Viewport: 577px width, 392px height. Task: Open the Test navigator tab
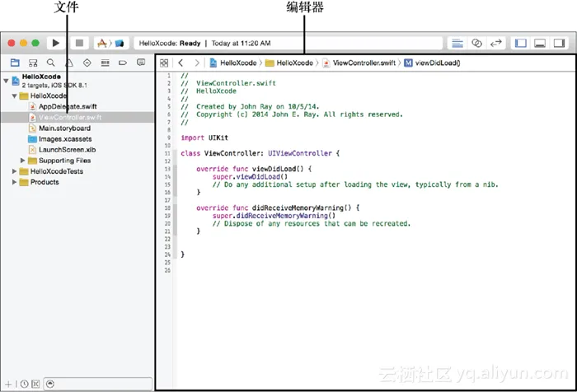click(x=87, y=63)
